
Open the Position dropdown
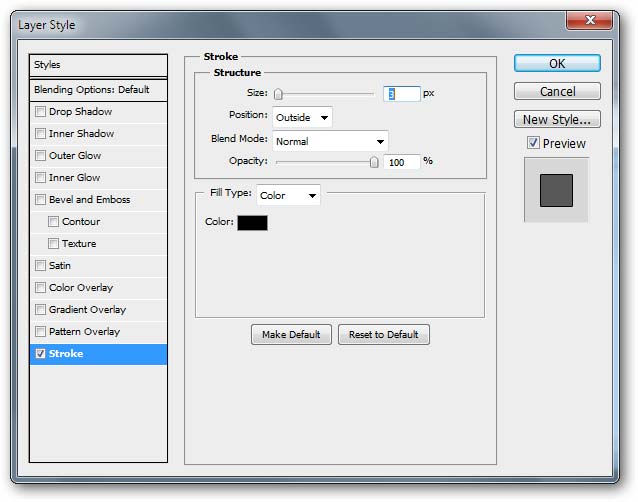point(302,117)
